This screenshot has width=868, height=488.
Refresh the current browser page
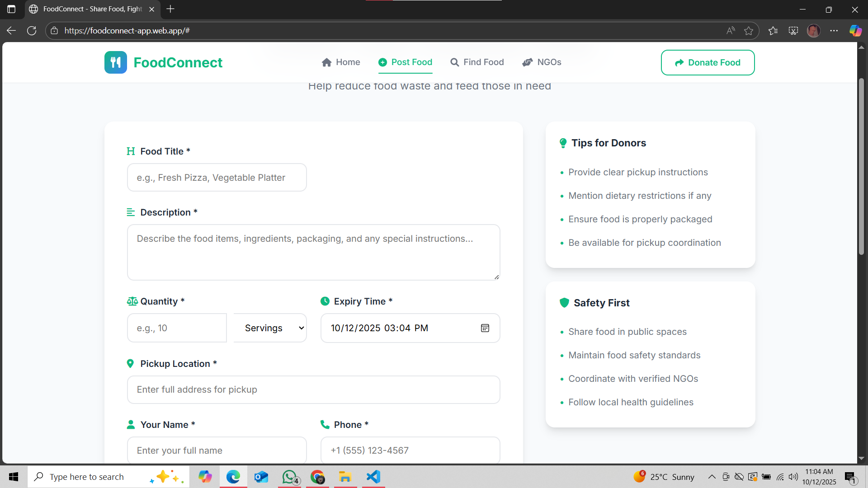[32, 31]
